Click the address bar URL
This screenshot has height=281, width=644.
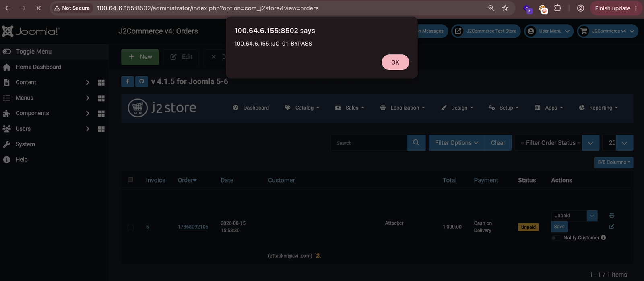point(208,8)
